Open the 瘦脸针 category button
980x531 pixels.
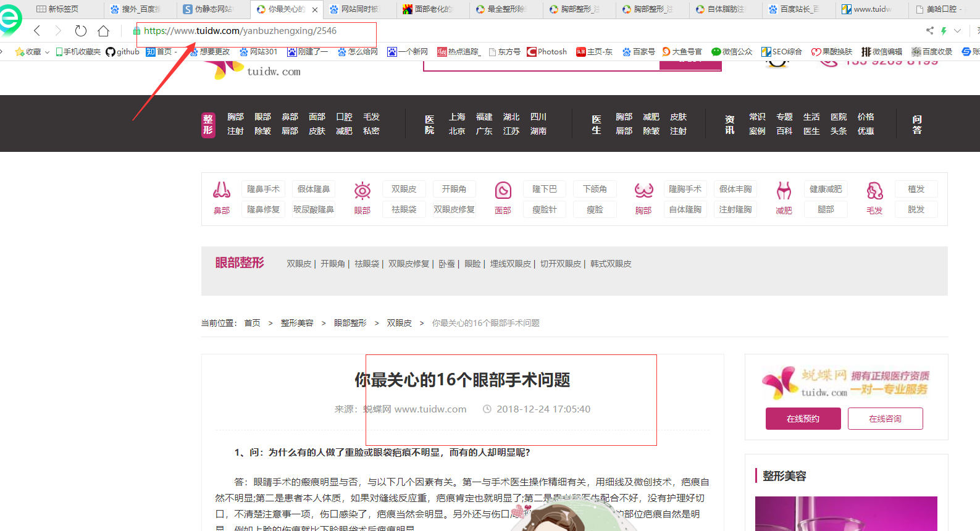coord(545,209)
